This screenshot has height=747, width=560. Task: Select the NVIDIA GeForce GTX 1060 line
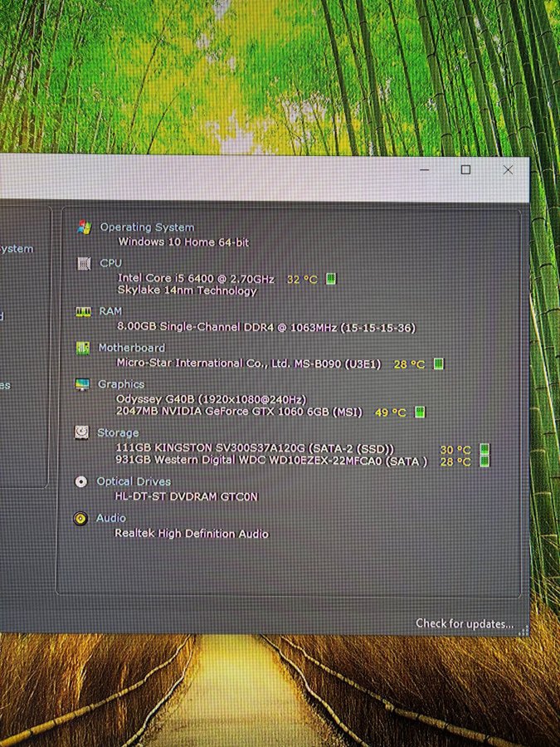tap(240, 411)
